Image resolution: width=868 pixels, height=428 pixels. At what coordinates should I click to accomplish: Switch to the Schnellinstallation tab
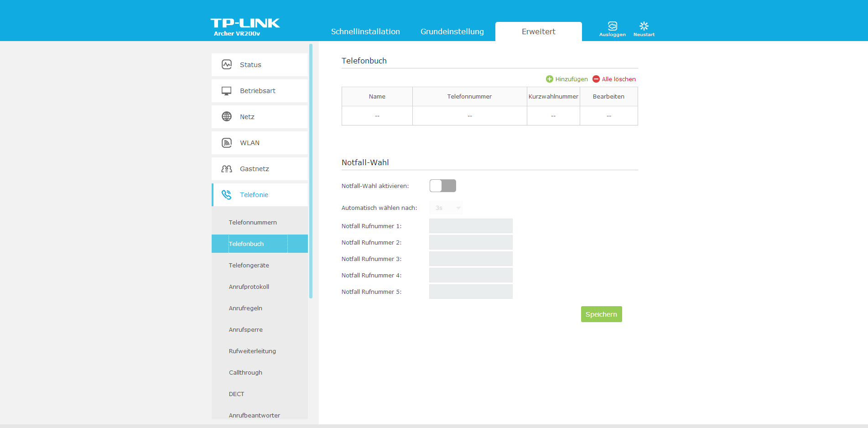coord(365,31)
